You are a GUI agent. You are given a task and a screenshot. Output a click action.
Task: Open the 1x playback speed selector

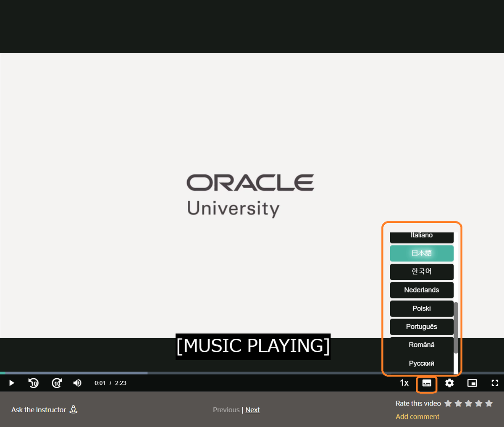tap(404, 383)
